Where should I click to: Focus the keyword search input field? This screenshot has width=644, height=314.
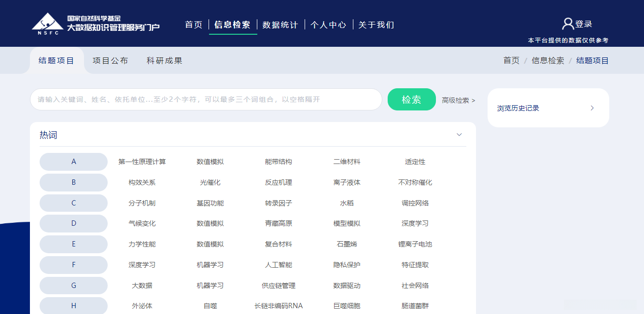coord(206,99)
